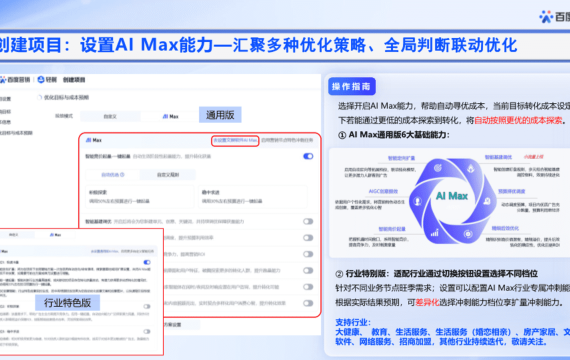Click the AI Max text at hexagon center

pyautogui.click(x=452, y=196)
